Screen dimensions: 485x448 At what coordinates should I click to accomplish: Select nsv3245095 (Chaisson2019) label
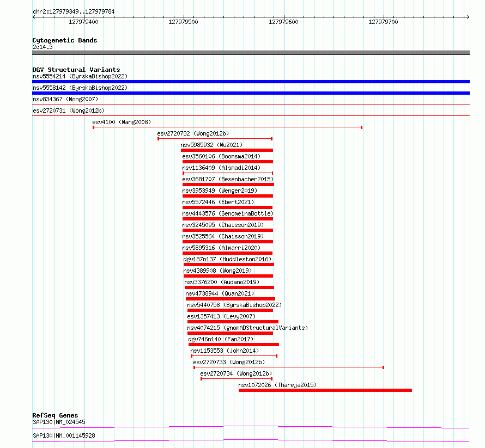(x=223, y=225)
